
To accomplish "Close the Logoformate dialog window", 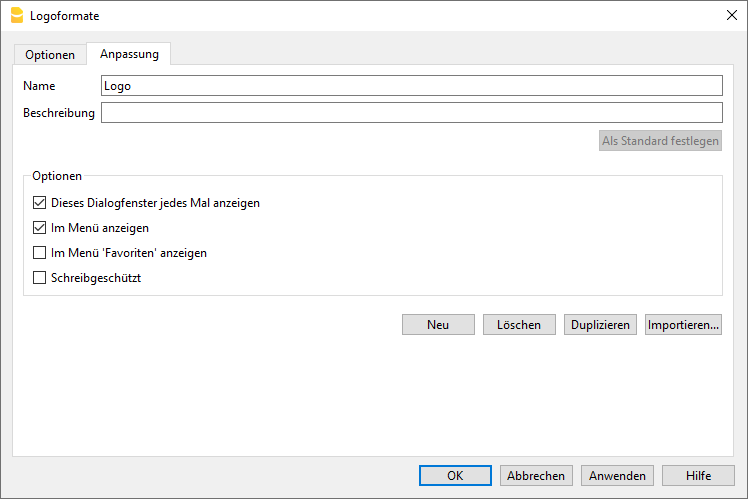I will click(x=731, y=16).
